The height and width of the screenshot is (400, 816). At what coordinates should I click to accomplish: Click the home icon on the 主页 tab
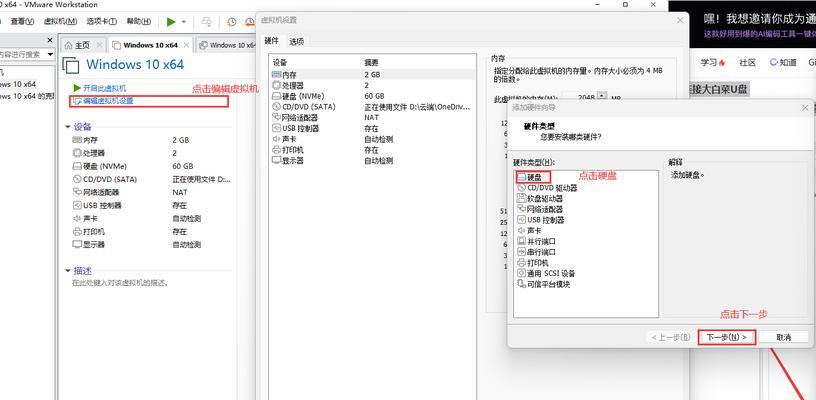[x=68, y=45]
